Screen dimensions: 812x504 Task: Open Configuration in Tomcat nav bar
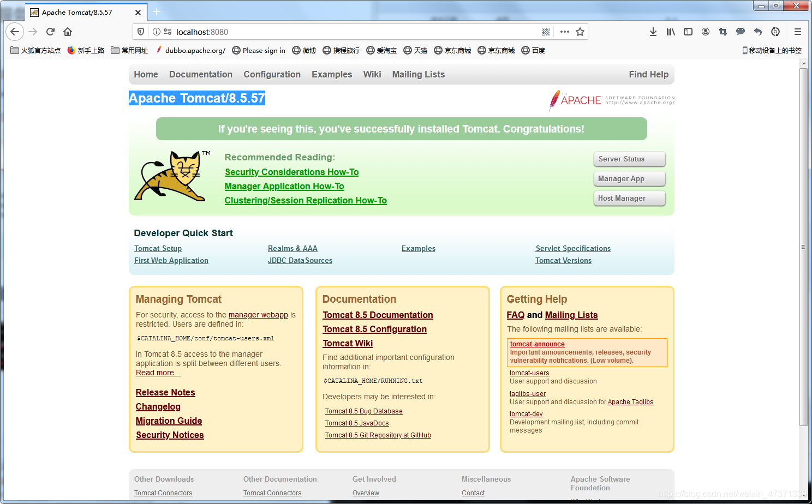coord(272,74)
